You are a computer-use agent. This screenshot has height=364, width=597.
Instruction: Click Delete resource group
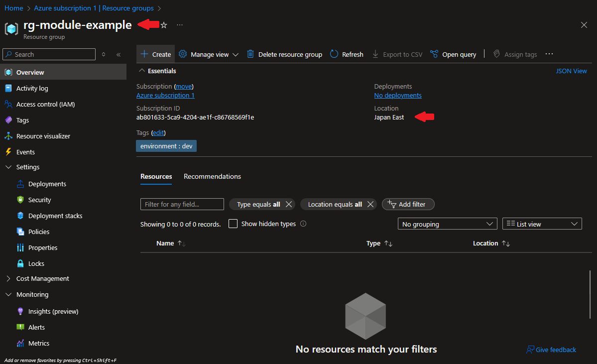(x=284, y=54)
